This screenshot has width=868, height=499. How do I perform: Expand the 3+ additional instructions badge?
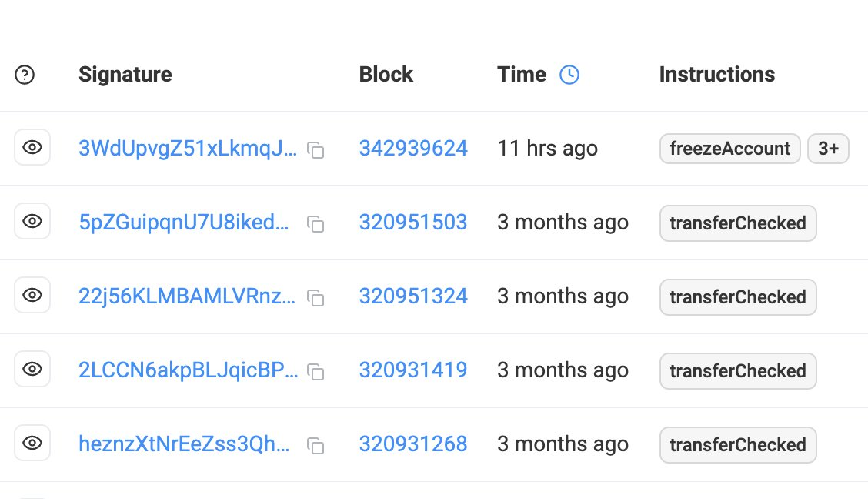pyautogui.click(x=828, y=149)
